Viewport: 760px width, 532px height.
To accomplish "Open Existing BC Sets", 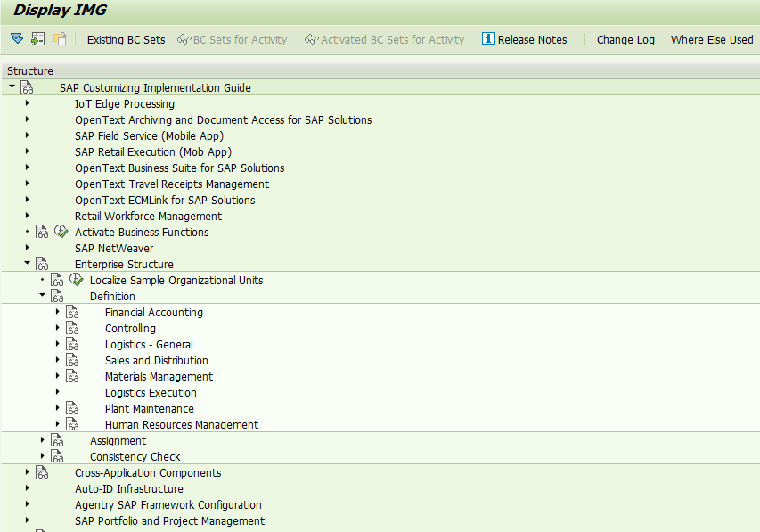I will point(126,40).
